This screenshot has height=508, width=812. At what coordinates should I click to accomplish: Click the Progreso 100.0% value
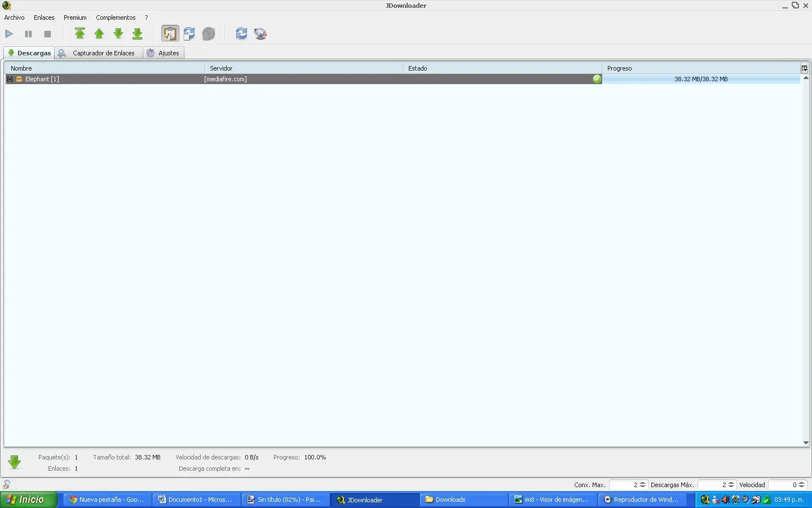pos(315,457)
